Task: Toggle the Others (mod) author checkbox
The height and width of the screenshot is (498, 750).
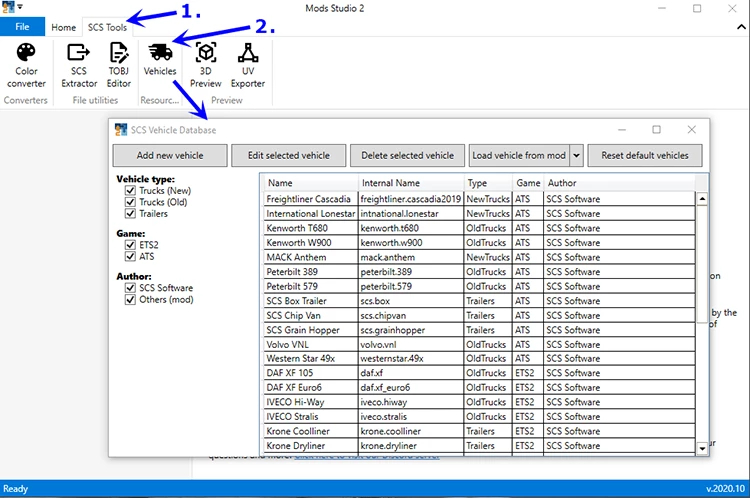Action: point(130,299)
